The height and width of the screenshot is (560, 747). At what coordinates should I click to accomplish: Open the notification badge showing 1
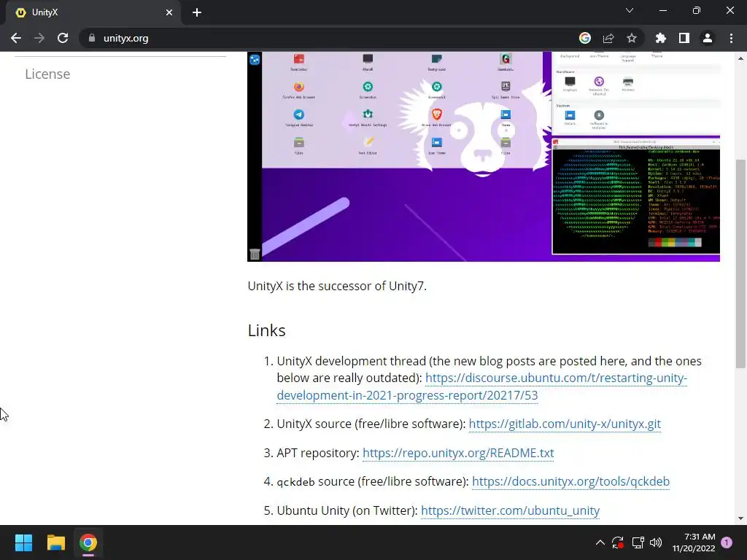pos(727,542)
